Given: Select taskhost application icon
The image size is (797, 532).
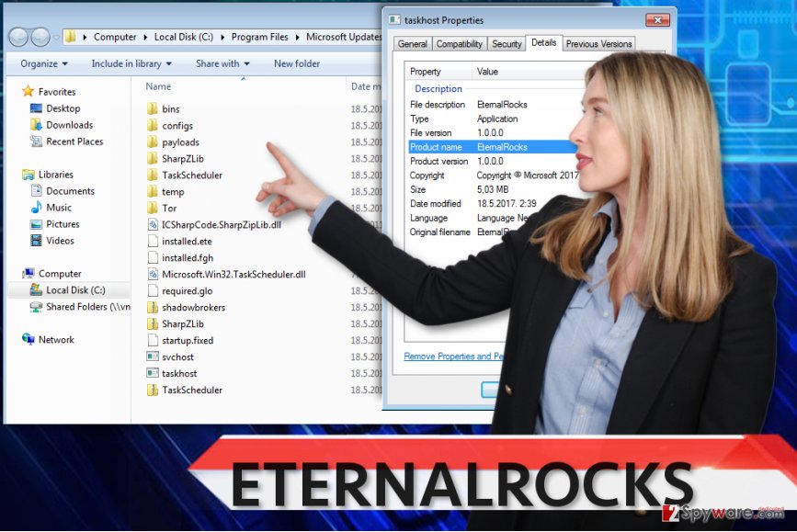Looking at the screenshot, I should [153, 373].
